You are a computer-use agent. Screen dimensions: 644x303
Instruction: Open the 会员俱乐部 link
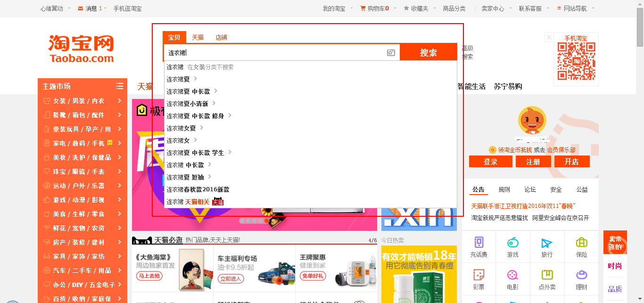click(561, 150)
